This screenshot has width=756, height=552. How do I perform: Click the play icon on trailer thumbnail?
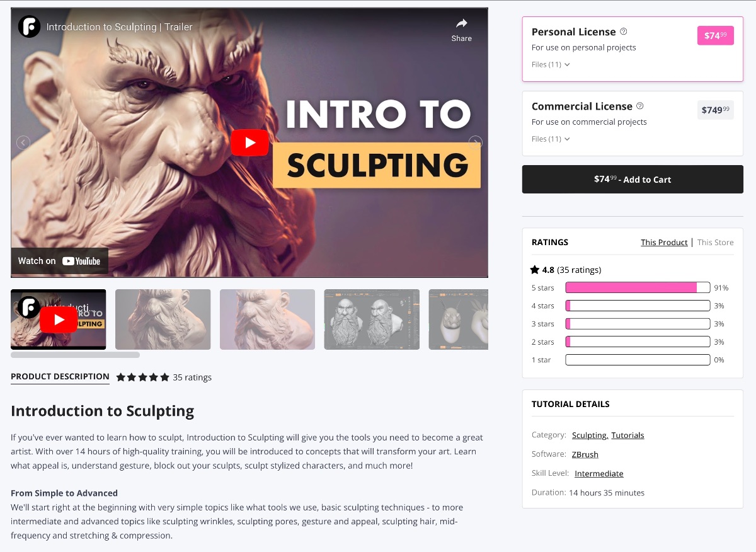click(x=59, y=319)
